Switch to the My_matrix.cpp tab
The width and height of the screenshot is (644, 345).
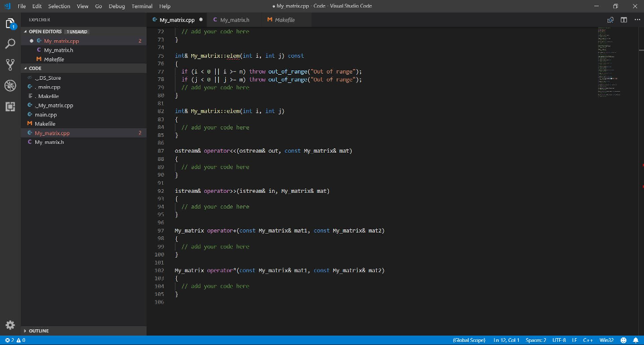pyautogui.click(x=177, y=19)
